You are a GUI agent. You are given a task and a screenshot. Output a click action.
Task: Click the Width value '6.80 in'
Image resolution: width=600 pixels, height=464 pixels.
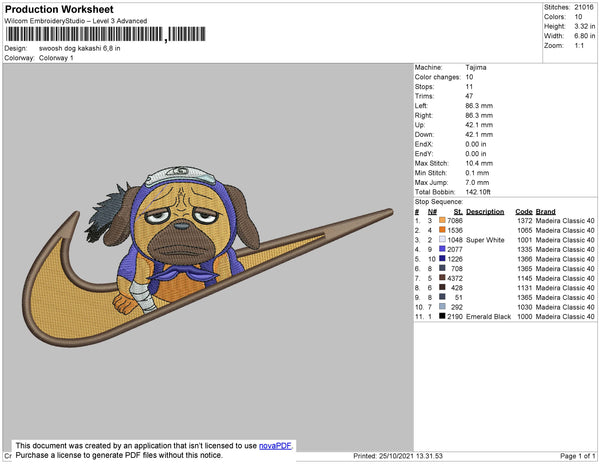click(x=584, y=36)
